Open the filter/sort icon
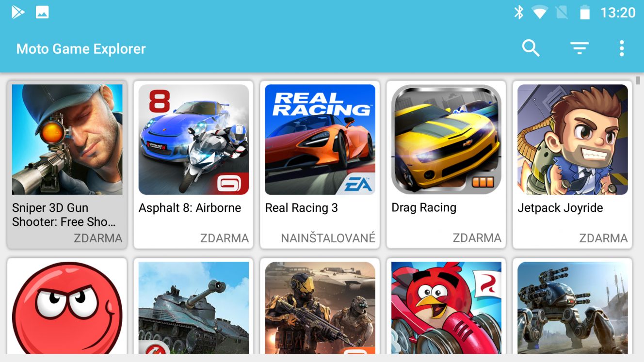Image resolution: width=644 pixels, height=362 pixels. (580, 48)
